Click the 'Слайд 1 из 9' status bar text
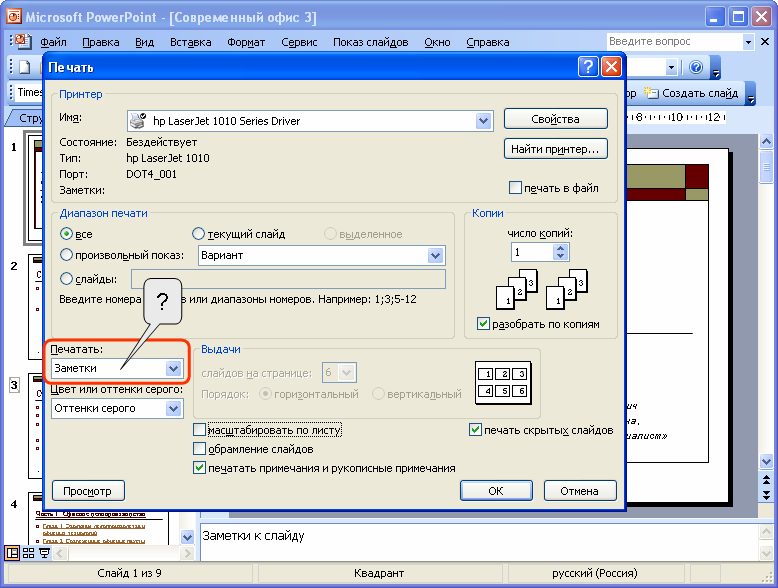Image resolution: width=778 pixels, height=588 pixels. coord(130,573)
